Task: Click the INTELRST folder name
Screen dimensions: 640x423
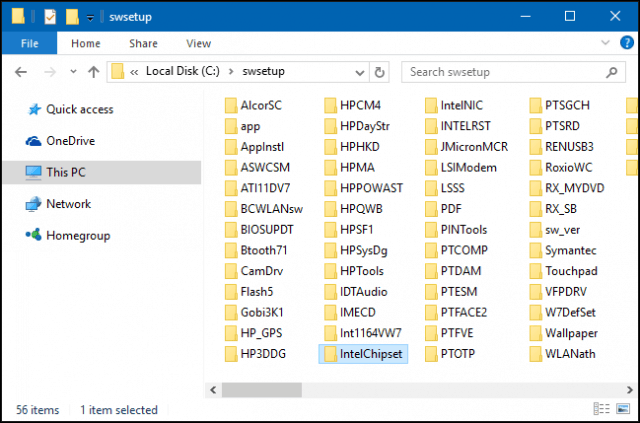Action: point(465,126)
